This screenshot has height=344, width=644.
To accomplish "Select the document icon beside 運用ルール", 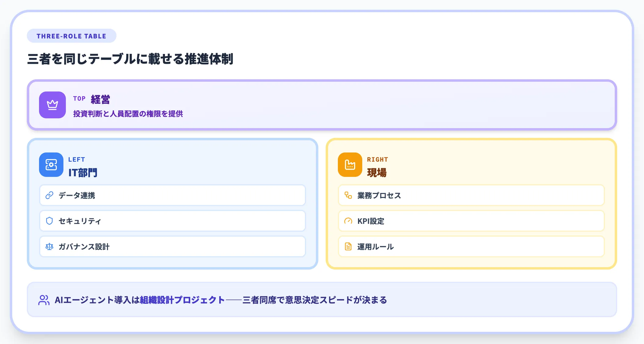I will click(x=348, y=246).
